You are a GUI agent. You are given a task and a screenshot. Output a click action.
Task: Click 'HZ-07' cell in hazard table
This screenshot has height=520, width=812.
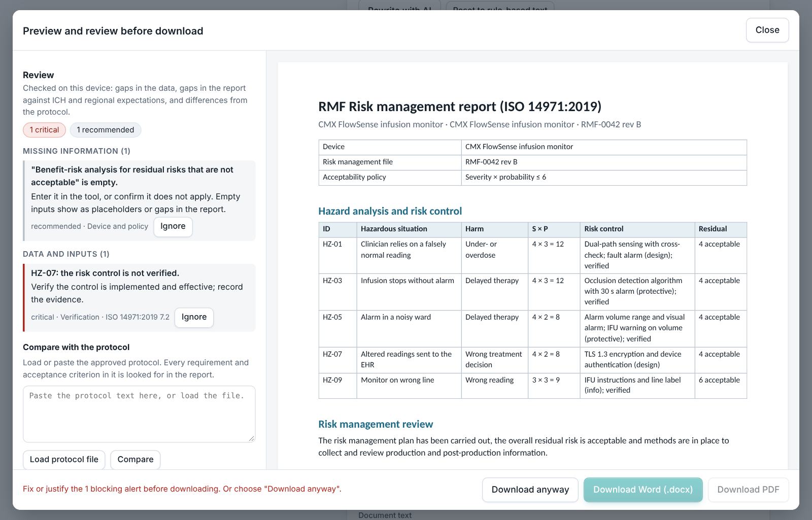click(x=337, y=360)
